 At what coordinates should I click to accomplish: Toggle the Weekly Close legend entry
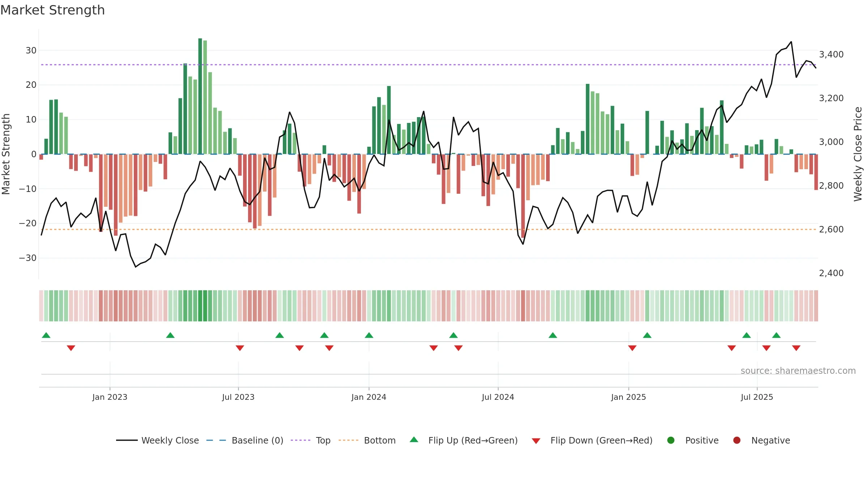[x=157, y=440]
